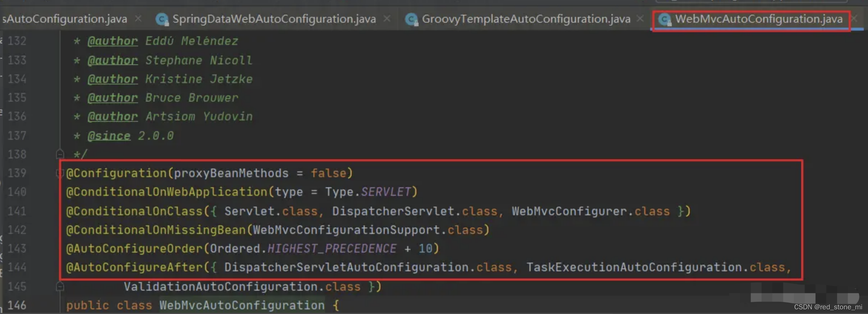Click @author tag before Bruce Brouwer

pos(113,98)
